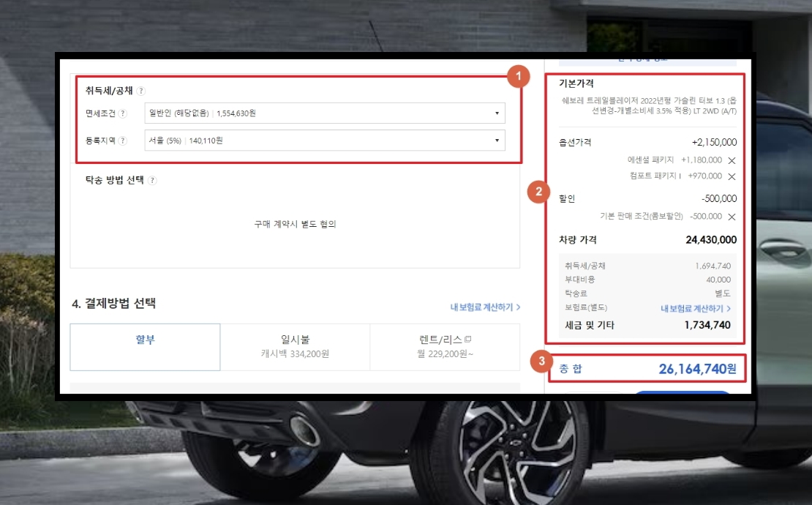The image size is (812, 505).
Task: Open 면세조건 dropdown showing 일반인 (해당없음)
Action: pos(325,113)
